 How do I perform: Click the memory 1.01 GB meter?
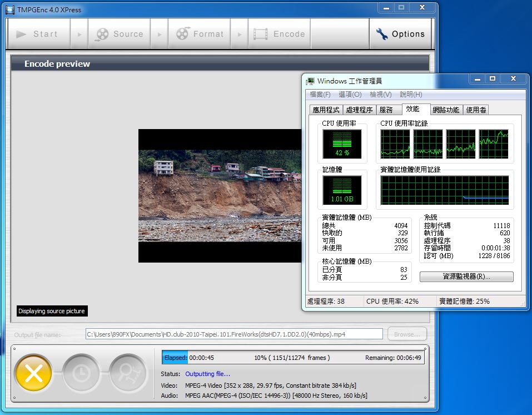[342, 190]
